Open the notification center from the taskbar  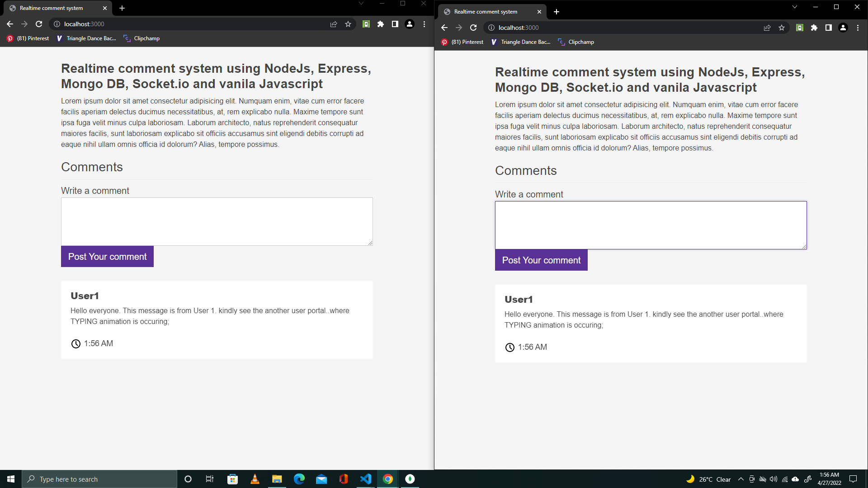click(x=854, y=479)
